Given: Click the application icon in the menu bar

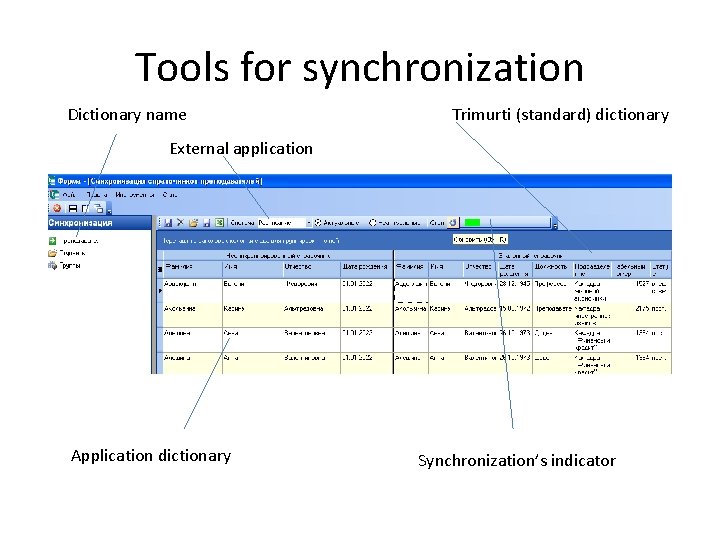Looking at the screenshot, I should [x=54, y=195].
